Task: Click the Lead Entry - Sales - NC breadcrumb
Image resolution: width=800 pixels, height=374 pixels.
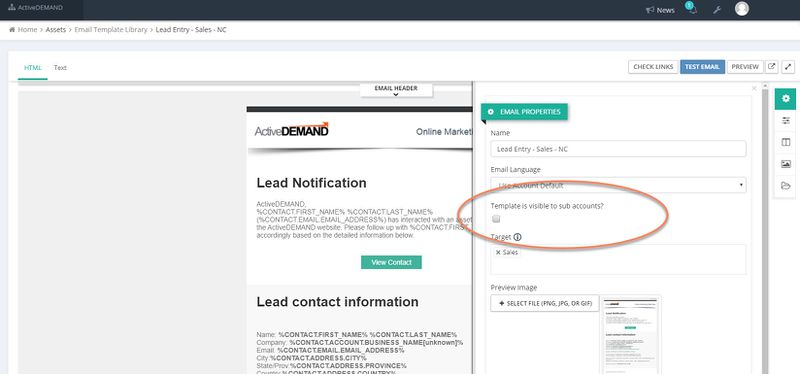Action: point(191,30)
